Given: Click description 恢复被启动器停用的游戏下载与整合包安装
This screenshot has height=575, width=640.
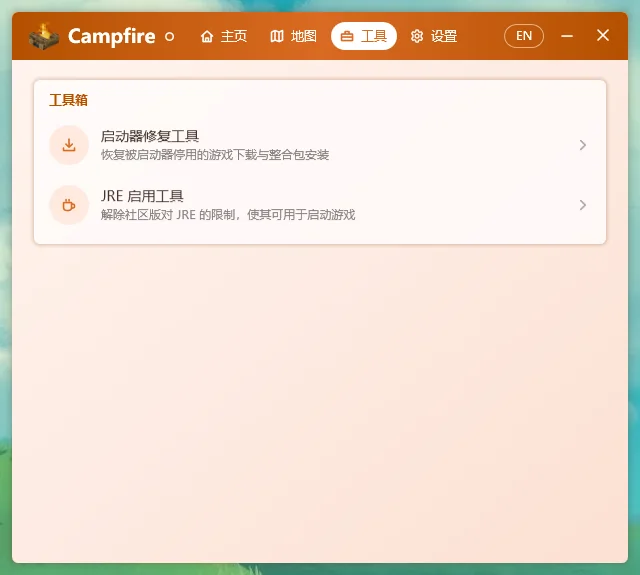Looking at the screenshot, I should click(x=215, y=155).
